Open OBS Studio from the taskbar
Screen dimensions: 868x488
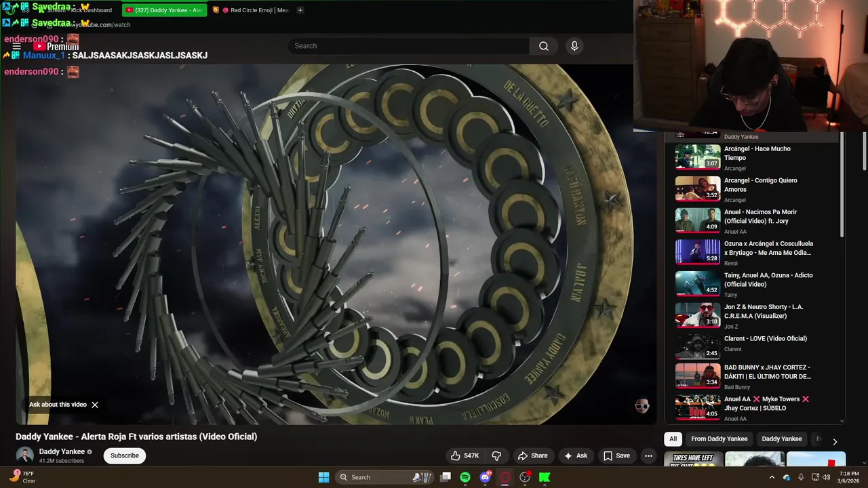click(x=525, y=477)
